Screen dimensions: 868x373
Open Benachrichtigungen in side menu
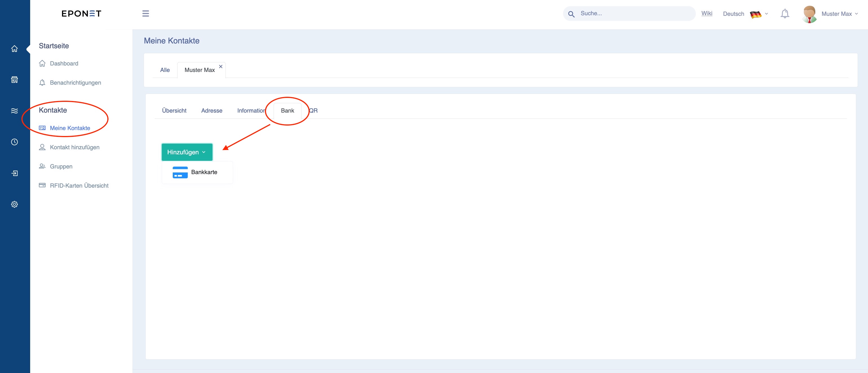pyautogui.click(x=76, y=83)
